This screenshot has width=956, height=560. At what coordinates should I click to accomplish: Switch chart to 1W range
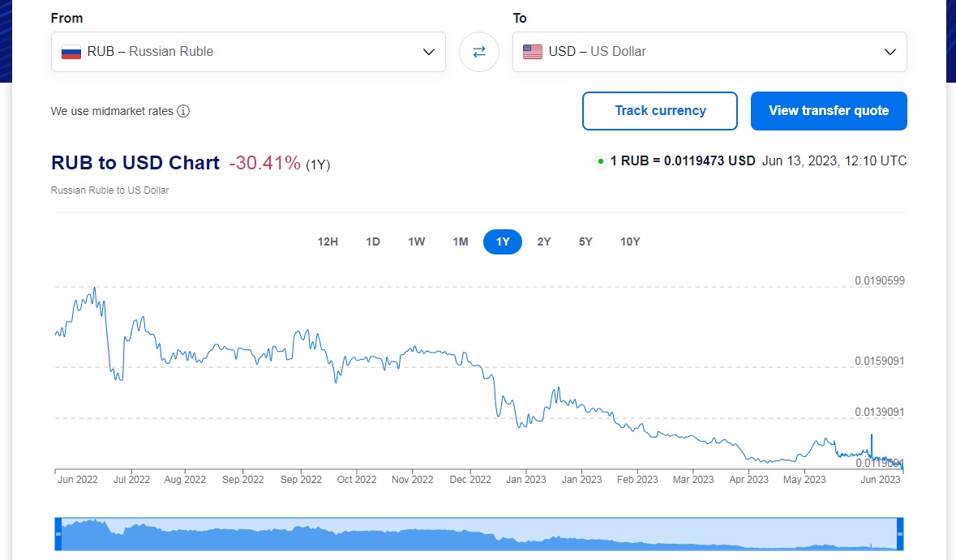coord(417,242)
